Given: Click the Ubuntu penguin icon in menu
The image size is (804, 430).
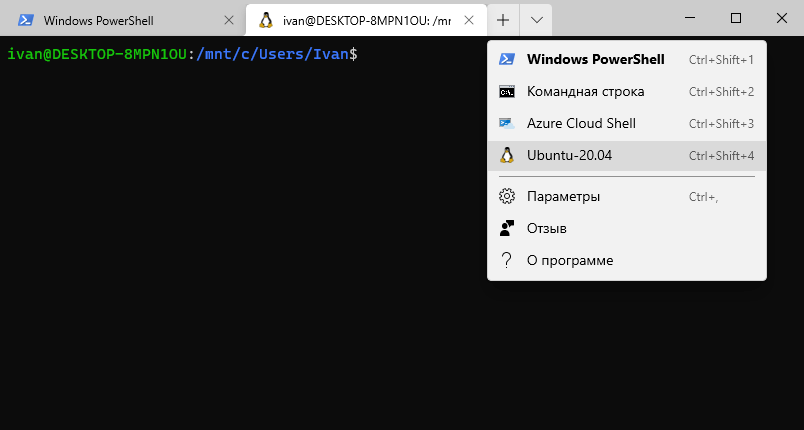Looking at the screenshot, I should (x=507, y=155).
